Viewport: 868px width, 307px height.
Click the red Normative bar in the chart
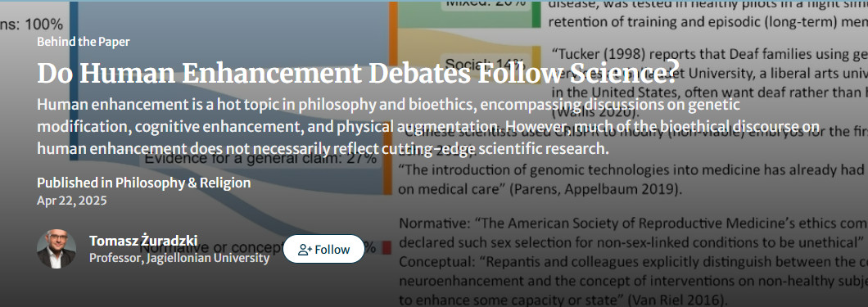click(387, 246)
